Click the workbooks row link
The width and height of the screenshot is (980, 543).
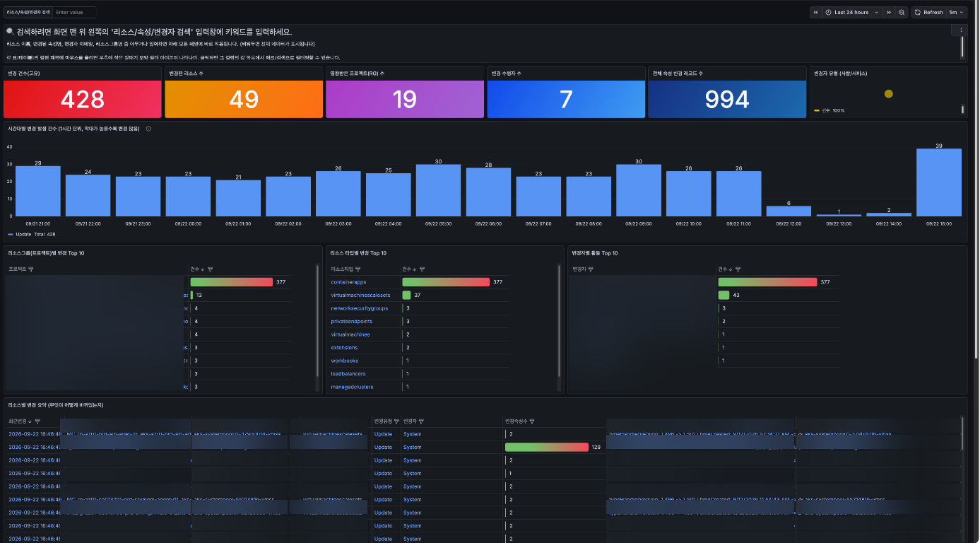(x=344, y=361)
